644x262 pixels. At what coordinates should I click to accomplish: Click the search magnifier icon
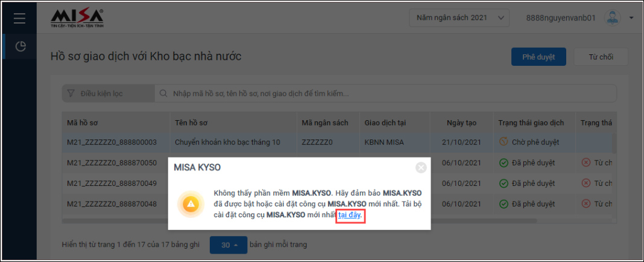tap(163, 94)
